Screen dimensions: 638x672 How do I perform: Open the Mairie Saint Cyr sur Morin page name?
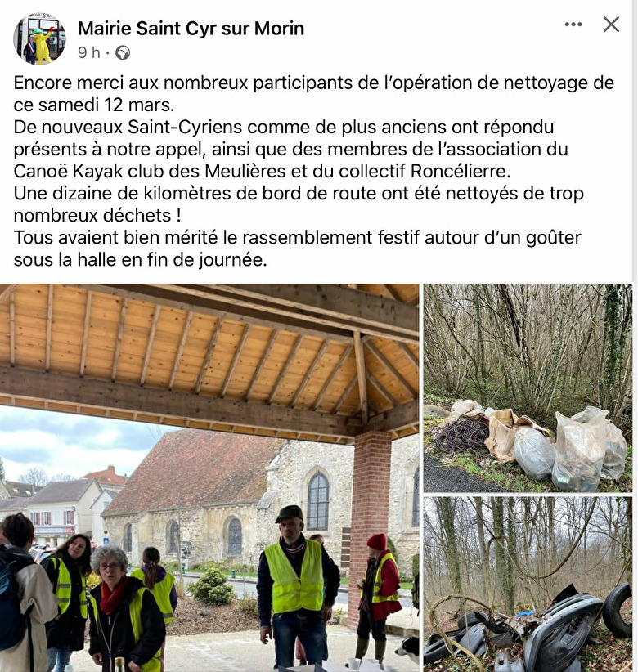(191, 29)
